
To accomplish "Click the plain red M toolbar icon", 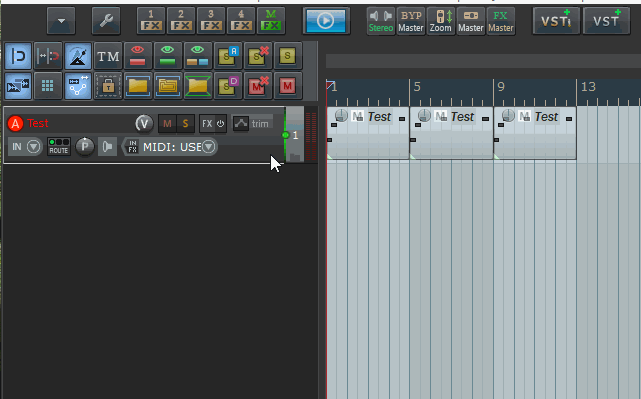I will 288,86.
